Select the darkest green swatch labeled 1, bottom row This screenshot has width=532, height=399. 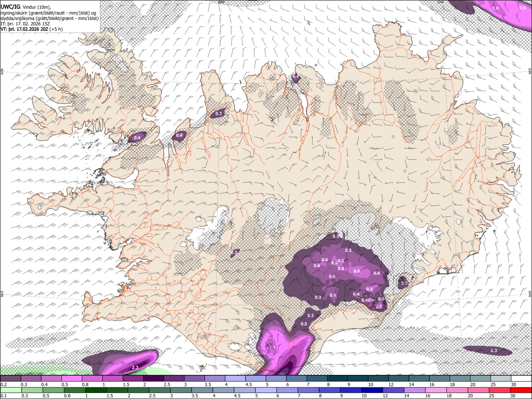click(96, 390)
